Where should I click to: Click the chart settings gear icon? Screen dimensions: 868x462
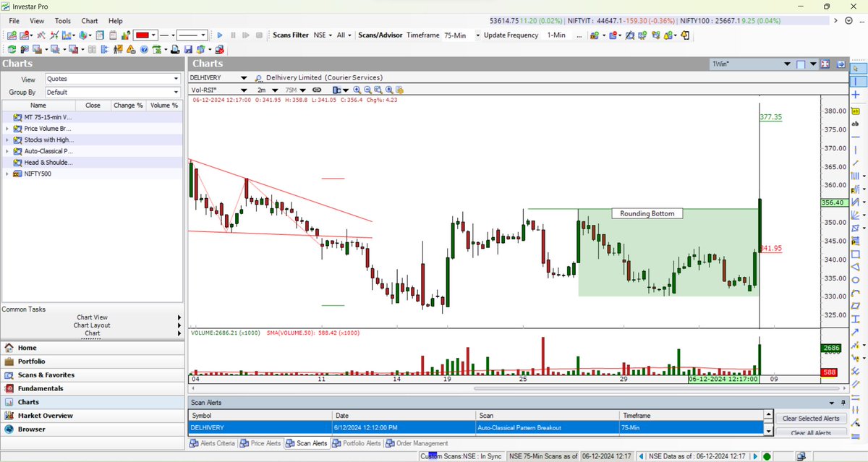coord(399,90)
